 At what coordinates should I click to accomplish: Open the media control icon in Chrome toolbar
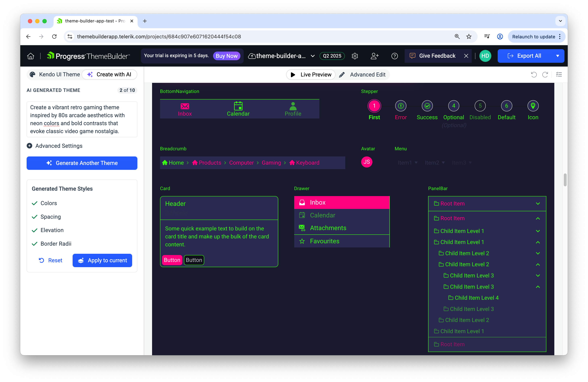click(487, 37)
